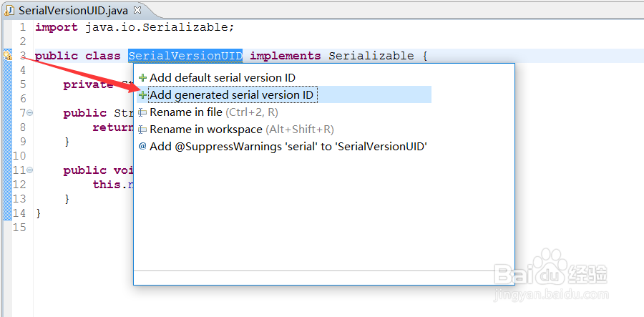Click the highlighted SerialVersionUID class name
This screenshot has height=317, width=644.
[185, 56]
